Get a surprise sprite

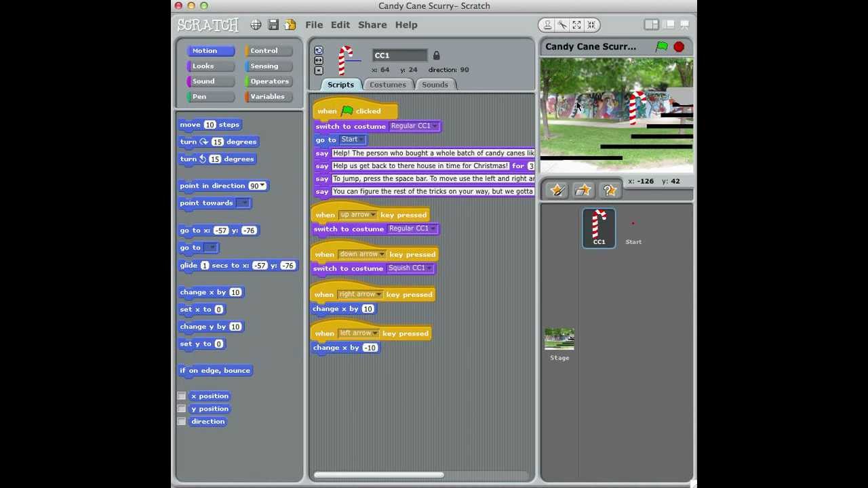pyautogui.click(x=609, y=190)
